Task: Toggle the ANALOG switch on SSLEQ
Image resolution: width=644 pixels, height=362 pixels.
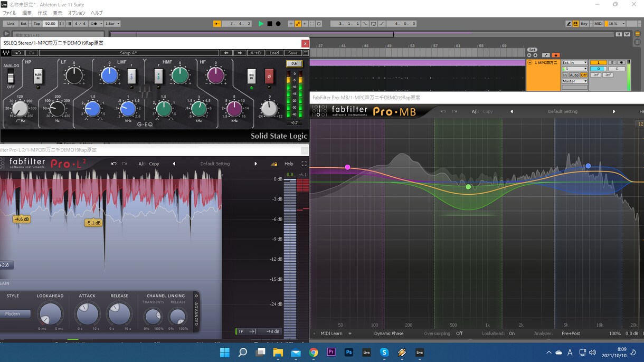Action: pos(11,77)
